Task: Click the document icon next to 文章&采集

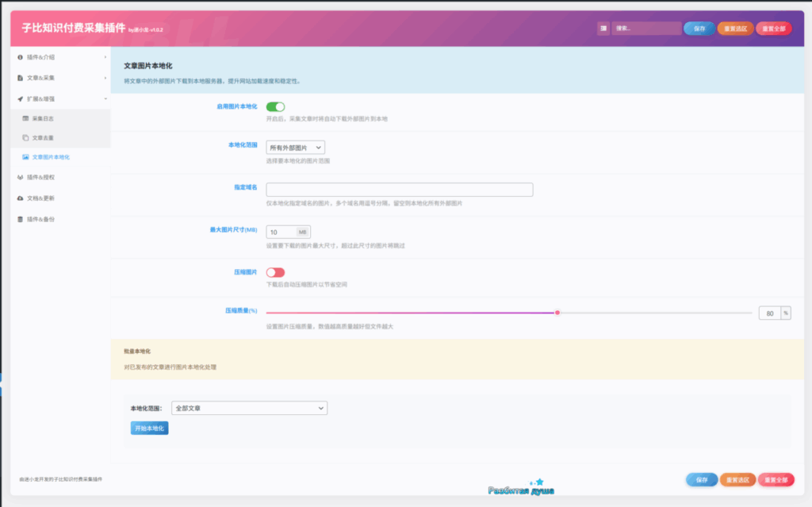Action: [x=20, y=78]
